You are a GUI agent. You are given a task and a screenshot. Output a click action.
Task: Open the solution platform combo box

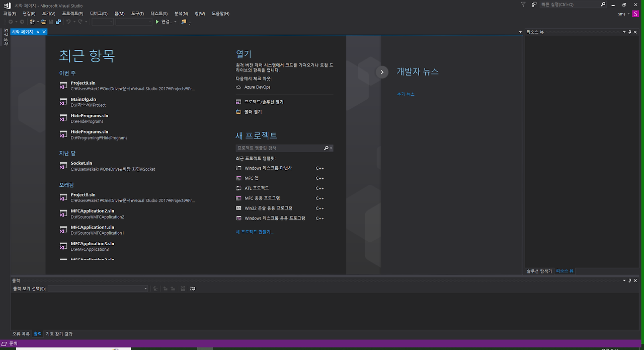click(x=134, y=22)
